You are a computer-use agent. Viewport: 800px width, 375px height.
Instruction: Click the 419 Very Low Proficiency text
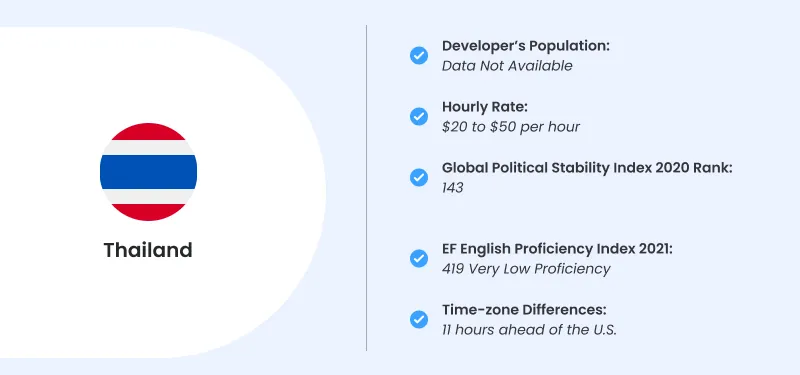coord(526,269)
